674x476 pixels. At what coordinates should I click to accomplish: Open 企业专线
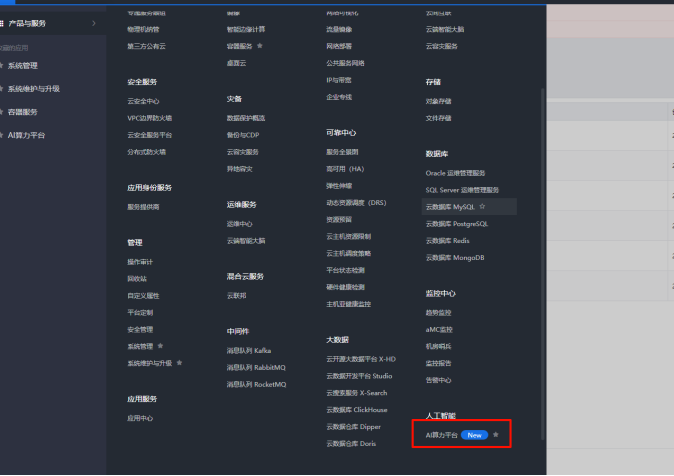339,97
